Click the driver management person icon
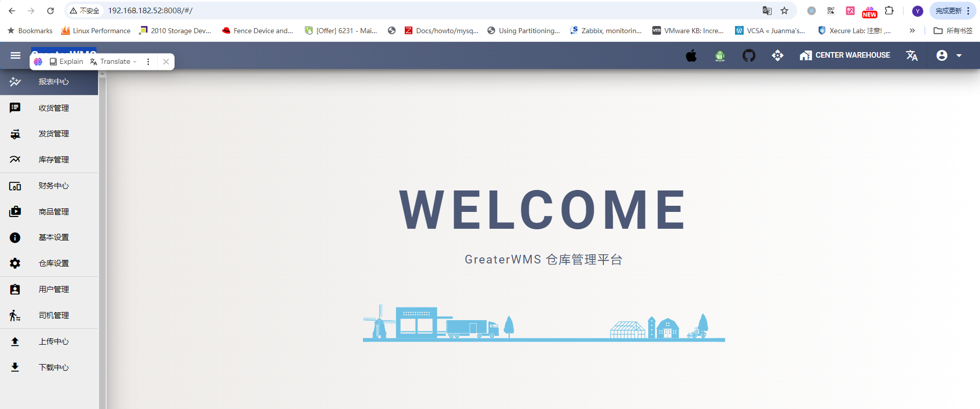Image resolution: width=980 pixels, height=409 pixels. pyautogui.click(x=15, y=315)
